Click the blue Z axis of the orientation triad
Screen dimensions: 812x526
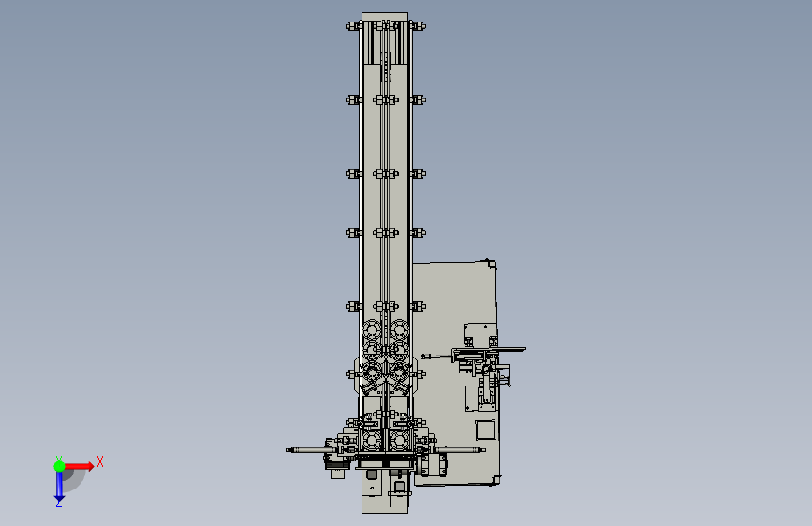click(x=60, y=487)
